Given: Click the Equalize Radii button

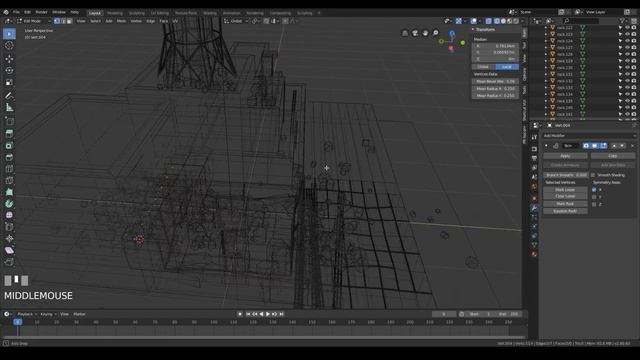Looking at the screenshot, I should 565,211.
